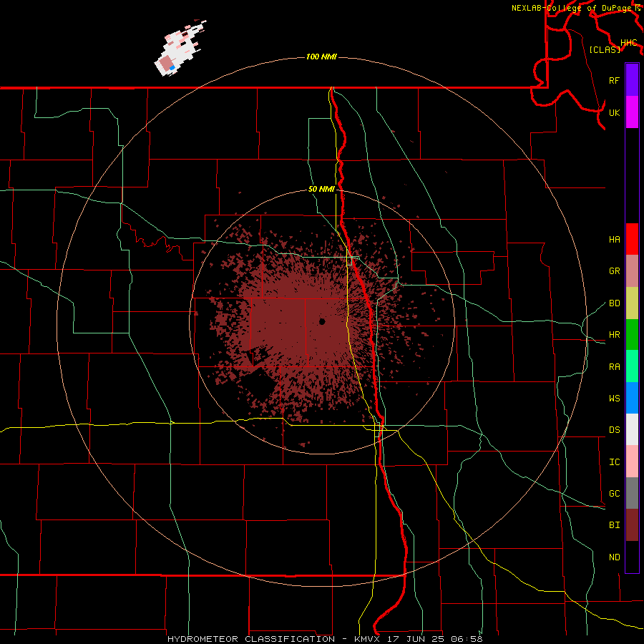Screen dimensions: 644x644
Task: Click the small blue wet snow pixel
Action: click(172, 67)
